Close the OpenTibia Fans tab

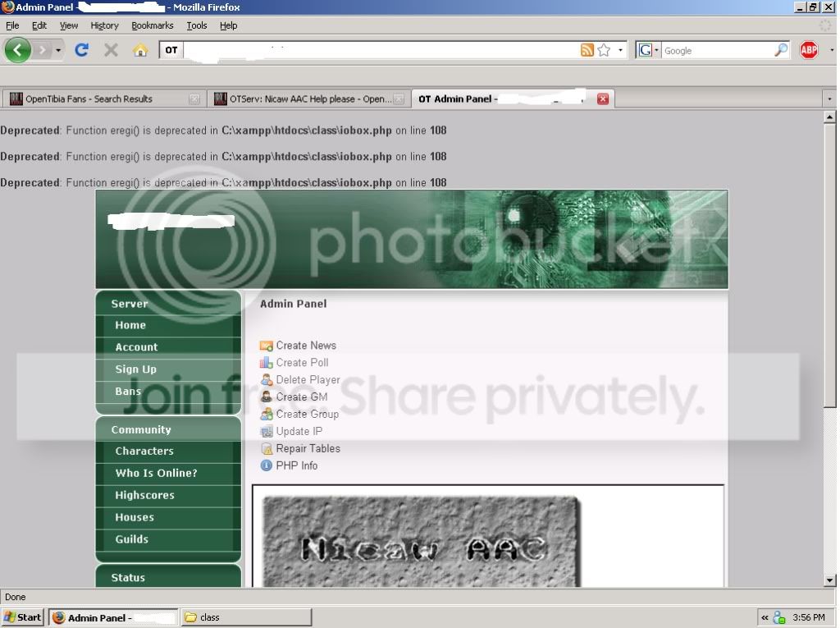(194, 99)
